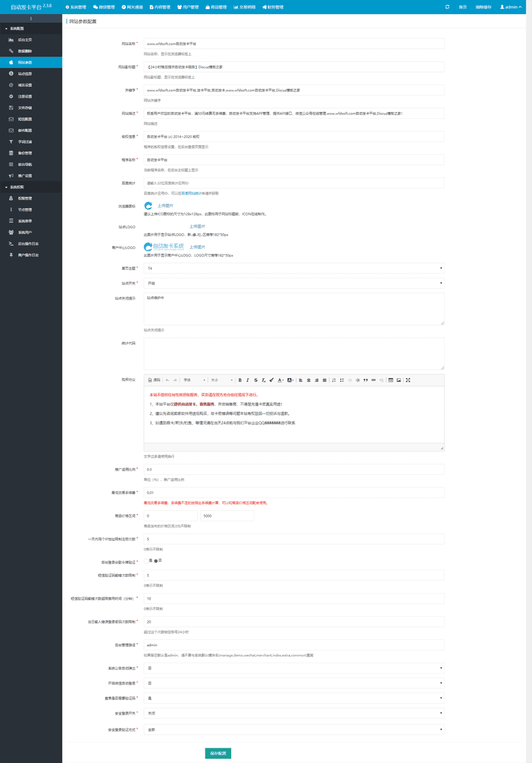The width and height of the screenshot is (532, 763).
Task: Open the 首页主题 dropdown showing T4
Action: pyautogui.click(x=294, y=268)
